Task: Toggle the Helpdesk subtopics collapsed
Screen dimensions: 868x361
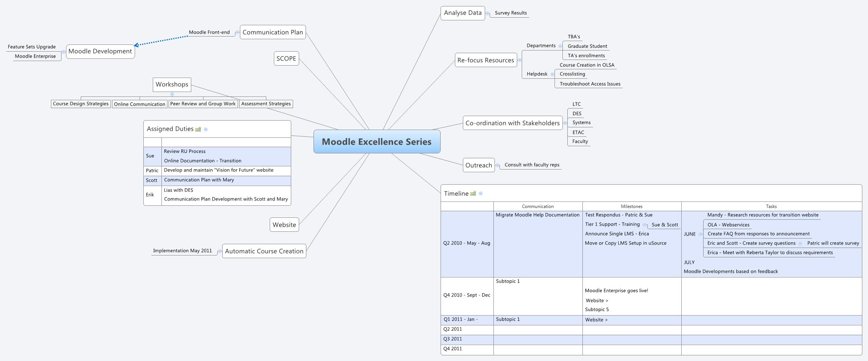Action: point(552,74)
